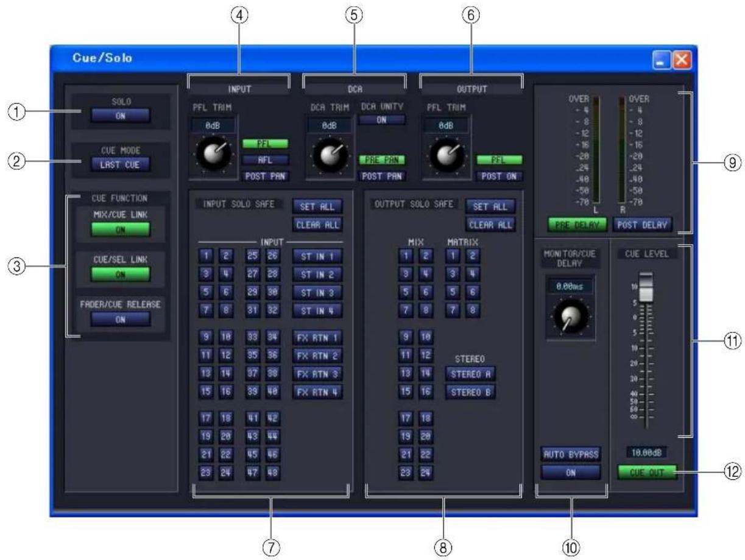Viewport: 745px width, 560px height.
Task: Toggle CUE/SEL LINK ON
Action: (x=120, y=275)
